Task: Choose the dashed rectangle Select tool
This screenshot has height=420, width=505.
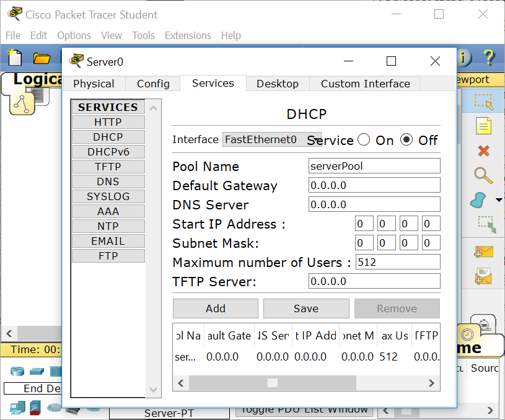Action: [483, 101]
